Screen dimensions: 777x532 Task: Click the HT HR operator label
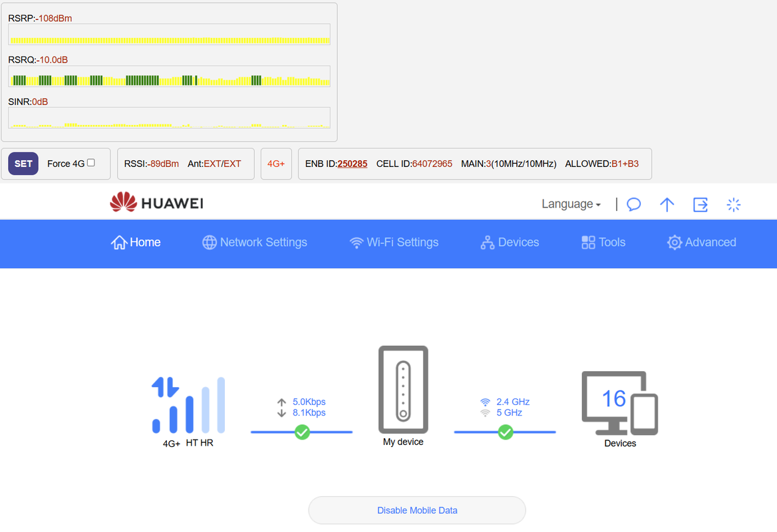[x=200, y=443]
